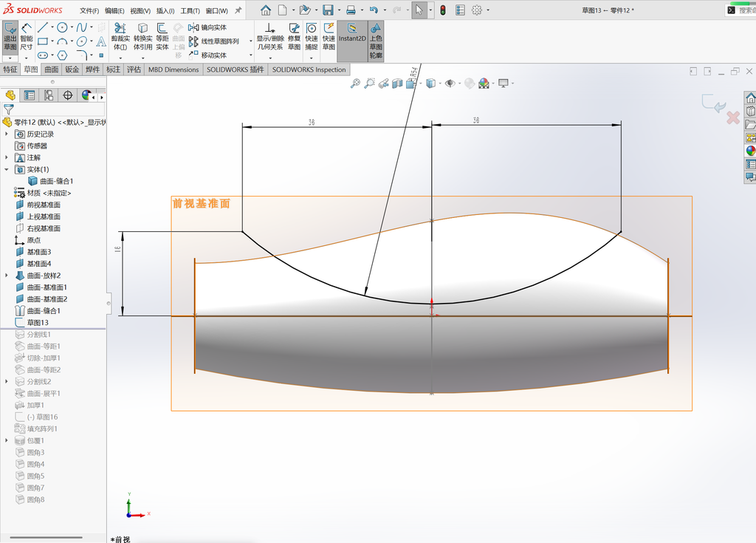Click the 等距实体 Offset Entities tool
This screenshot has height=543, width=756.
click(162, 37)
